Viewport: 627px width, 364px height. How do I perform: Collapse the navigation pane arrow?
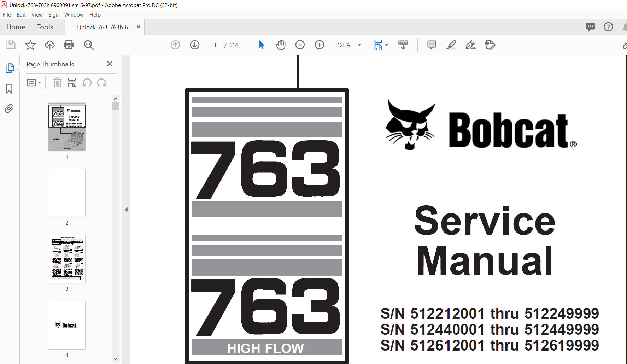click(x=126, y=210)
